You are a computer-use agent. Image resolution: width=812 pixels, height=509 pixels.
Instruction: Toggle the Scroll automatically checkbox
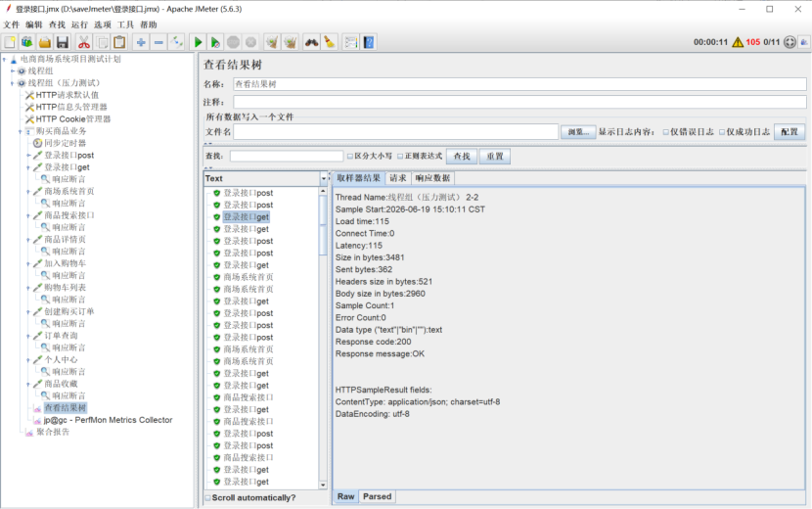coord(208,497)
